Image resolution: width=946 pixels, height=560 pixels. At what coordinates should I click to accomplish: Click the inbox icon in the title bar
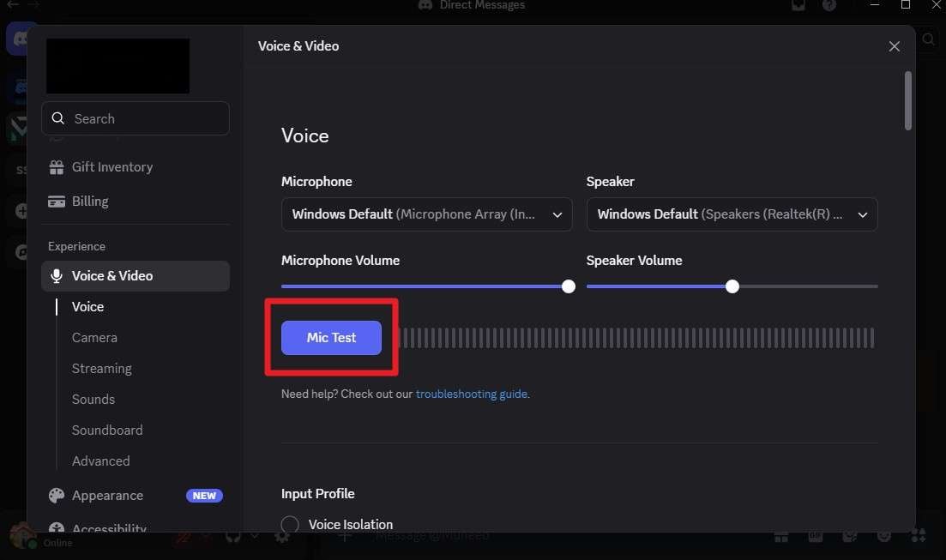coord(798,5)
